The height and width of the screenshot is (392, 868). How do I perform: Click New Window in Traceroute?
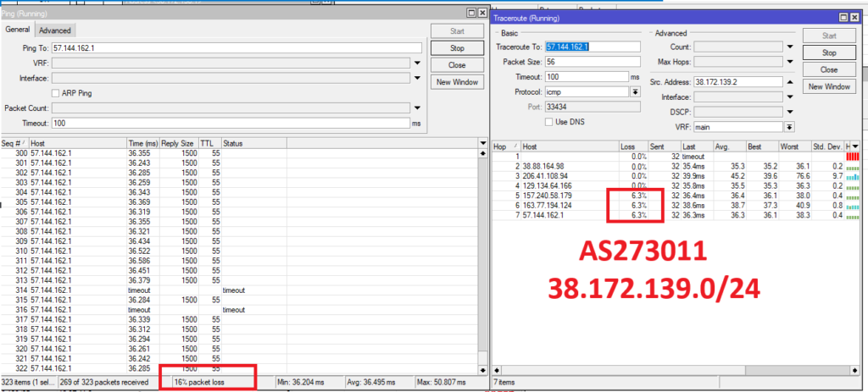coord(829,86)
